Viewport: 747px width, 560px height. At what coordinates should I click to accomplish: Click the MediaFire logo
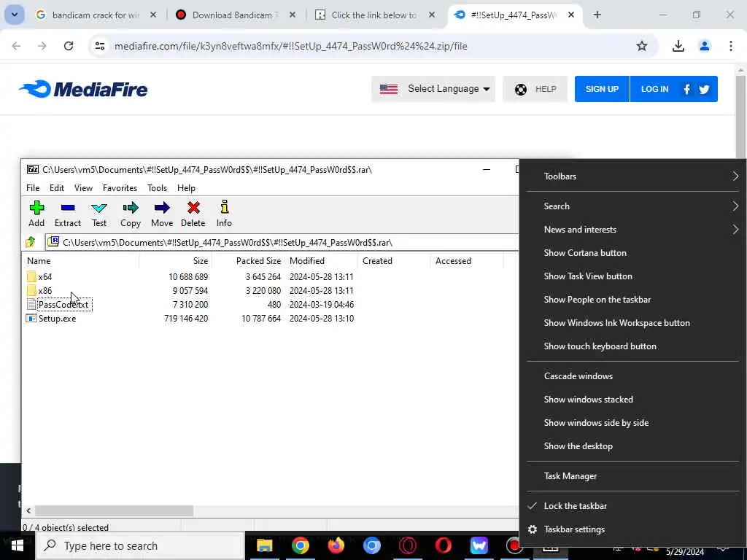83,89
